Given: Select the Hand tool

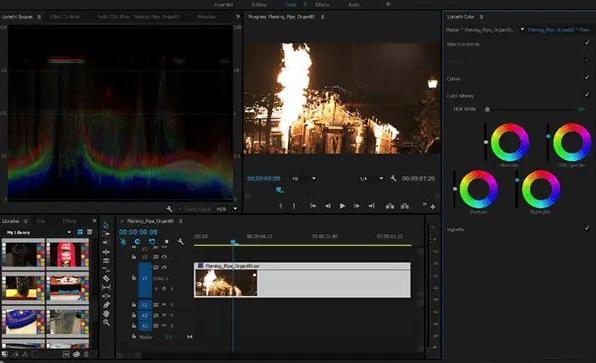Looking at the screenshot, I should pos(106,314).
